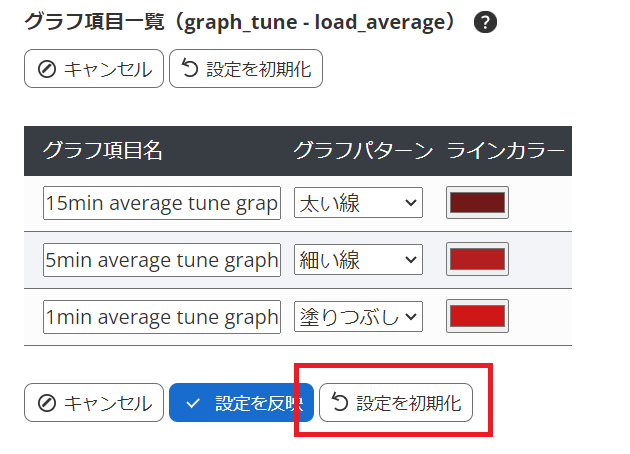Image resolution: width=630 pixels, height=454 pixels.
Task: Click the bottom 設定を初期化 reset button
Action: tap(396, 402)
